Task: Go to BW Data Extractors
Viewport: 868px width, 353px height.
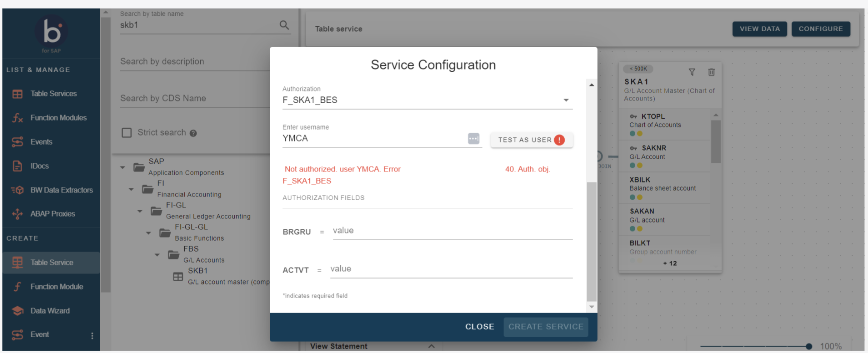Action: 61,190
